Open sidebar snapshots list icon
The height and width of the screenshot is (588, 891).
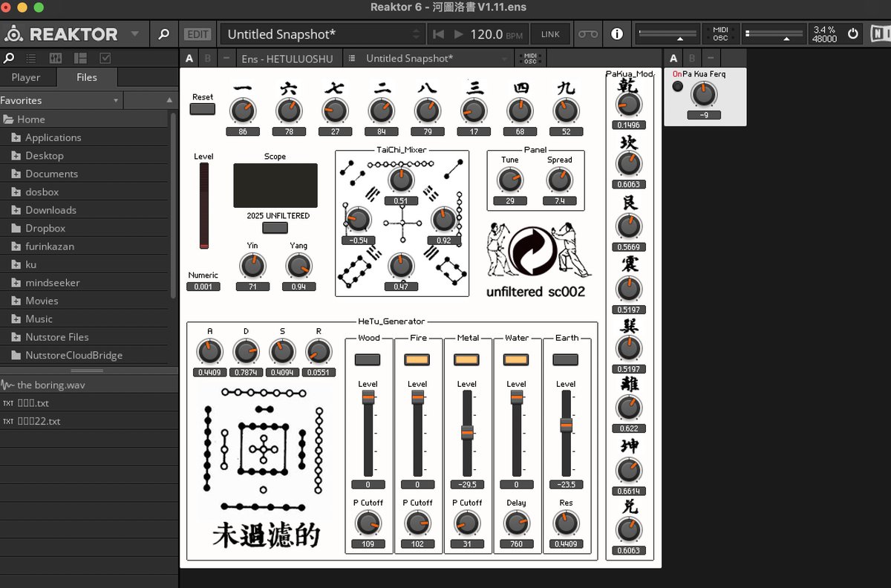tap(31, 58)
